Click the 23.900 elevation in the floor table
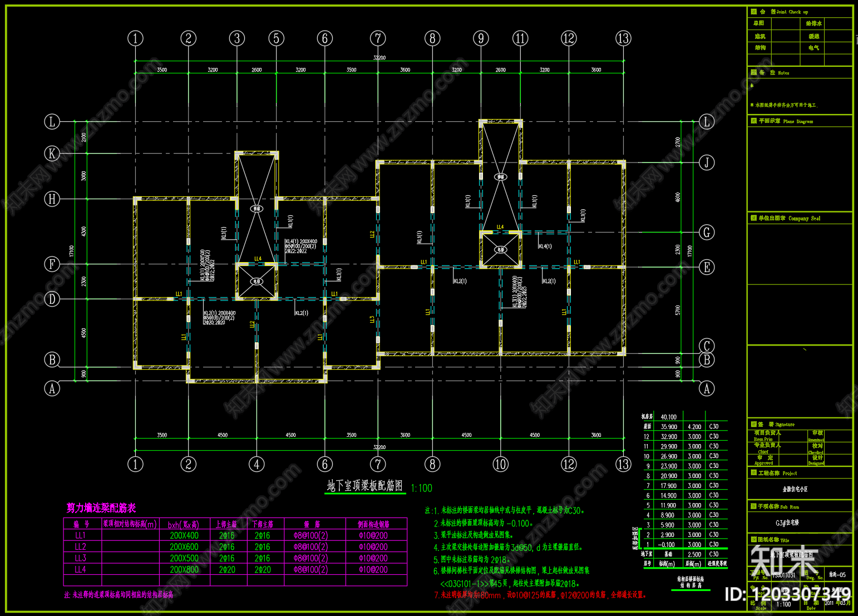This screenshot has height=616, width=858. point(669,466)
